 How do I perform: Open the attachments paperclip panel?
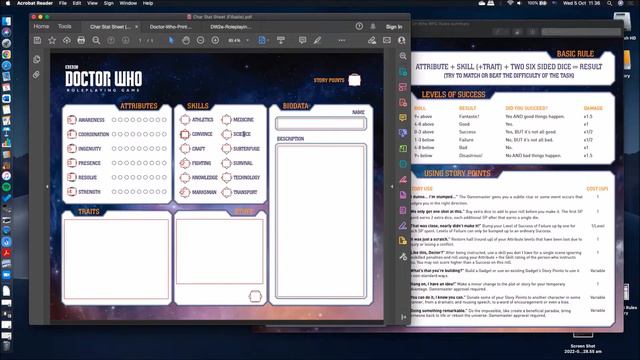pyautogui.click(x=37, y=75)
